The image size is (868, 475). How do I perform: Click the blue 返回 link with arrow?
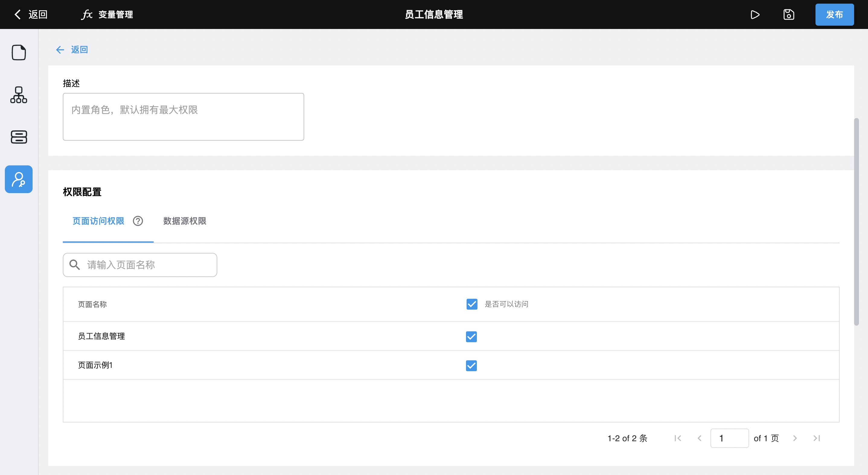point(72,49)
